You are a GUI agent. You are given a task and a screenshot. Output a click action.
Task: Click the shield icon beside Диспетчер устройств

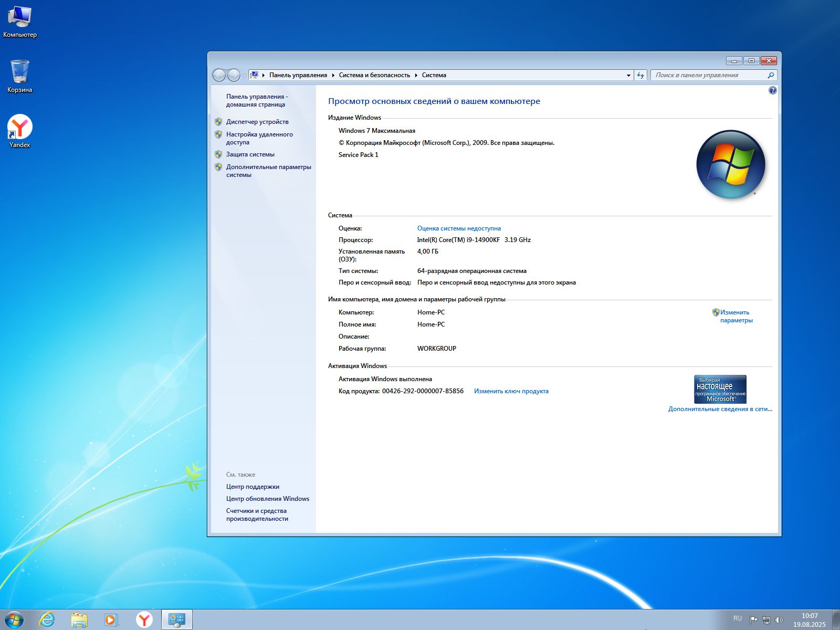(x=218, y=122)
